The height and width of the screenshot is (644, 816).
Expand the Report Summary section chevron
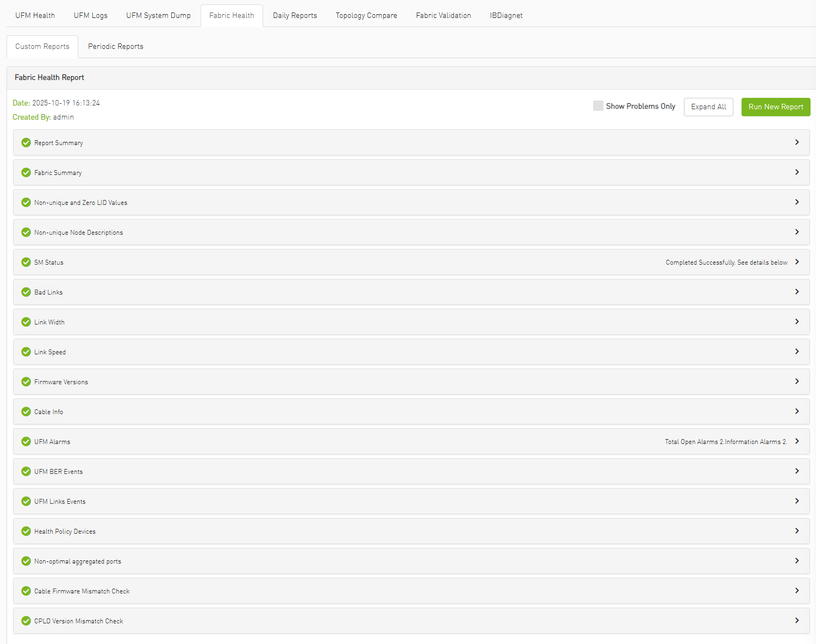[x=797, y=142]
